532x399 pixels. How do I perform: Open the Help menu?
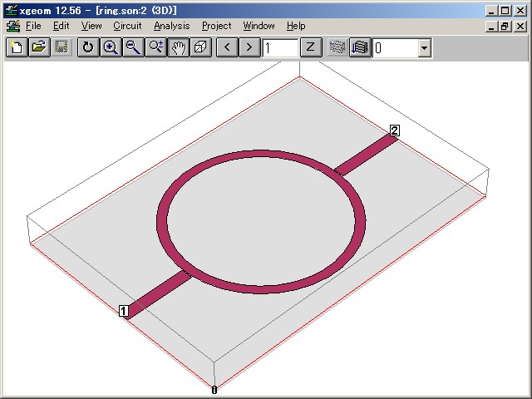[296, 26]
